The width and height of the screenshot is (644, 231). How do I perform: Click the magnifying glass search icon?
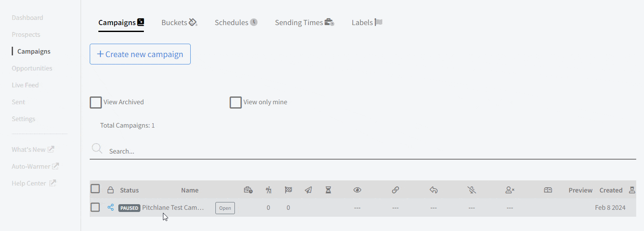coord(97,149)
